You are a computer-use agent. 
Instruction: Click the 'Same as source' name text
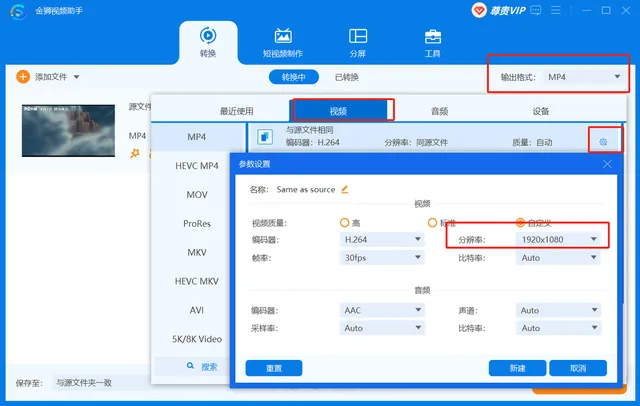click(x=306, y=189)
